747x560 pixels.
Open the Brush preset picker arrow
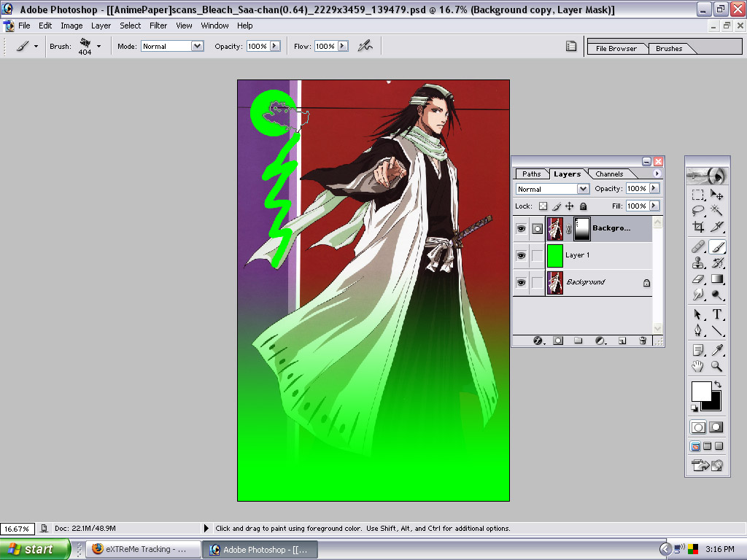[x=98, y=46]
